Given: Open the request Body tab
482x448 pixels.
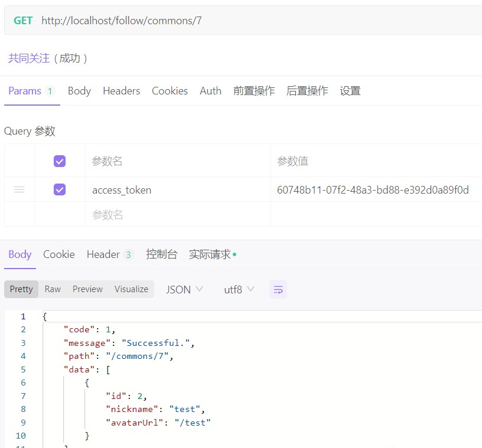Looking at the screenshot, I should click(79, 91).
